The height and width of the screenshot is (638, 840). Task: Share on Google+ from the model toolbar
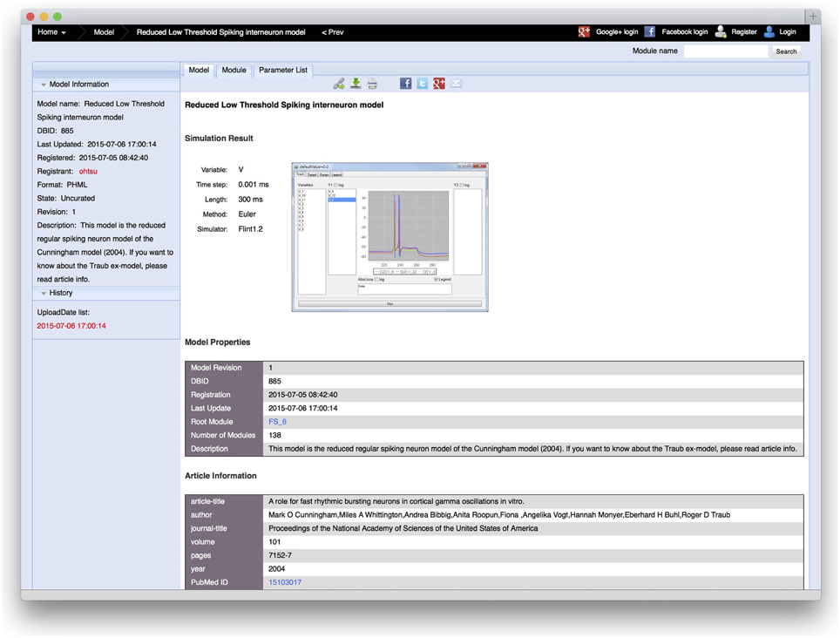[x=439, y=84]
